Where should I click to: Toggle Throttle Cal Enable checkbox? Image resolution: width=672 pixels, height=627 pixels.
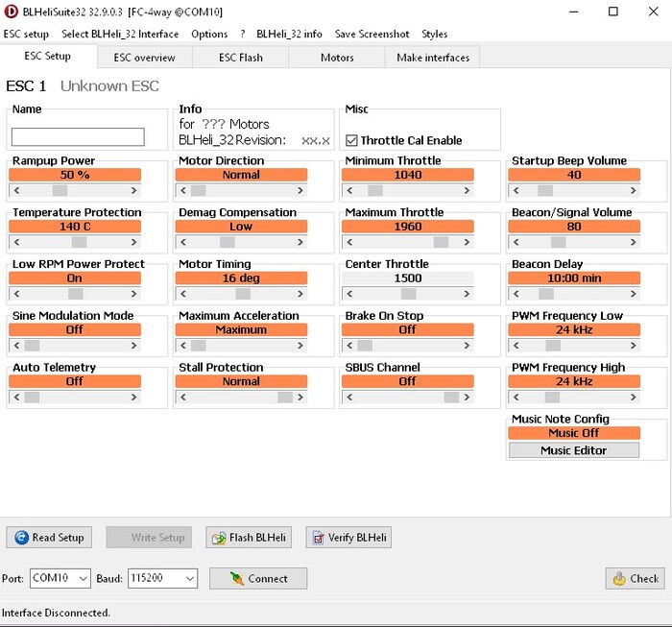click(x=351, y=140)
